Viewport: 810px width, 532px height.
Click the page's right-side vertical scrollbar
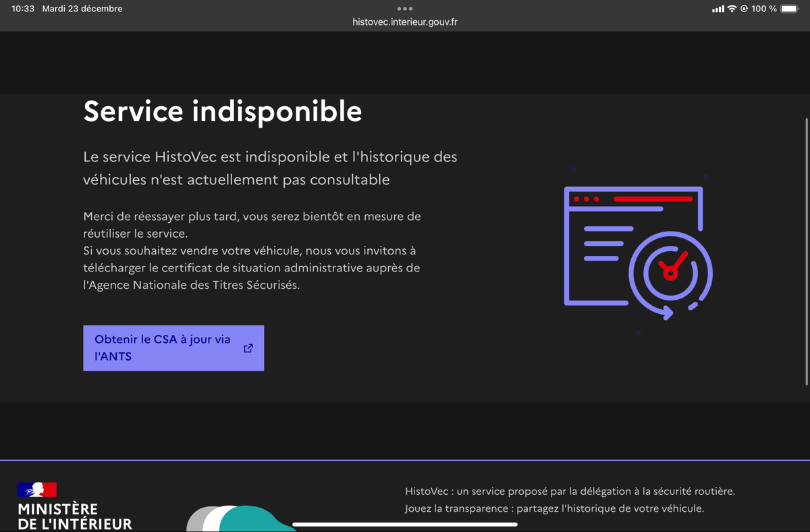[x=807, y=250]
